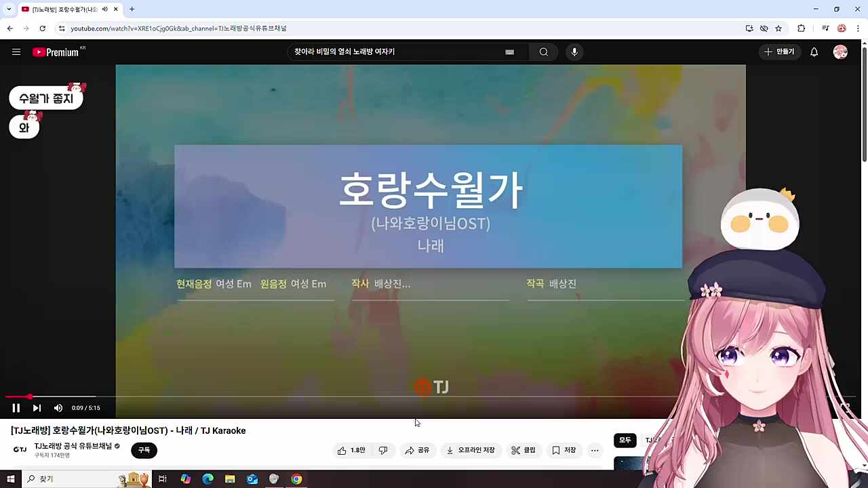Go back in browser history
The image size is (868, 488).
pyautogui.click(x=9, y=28)
